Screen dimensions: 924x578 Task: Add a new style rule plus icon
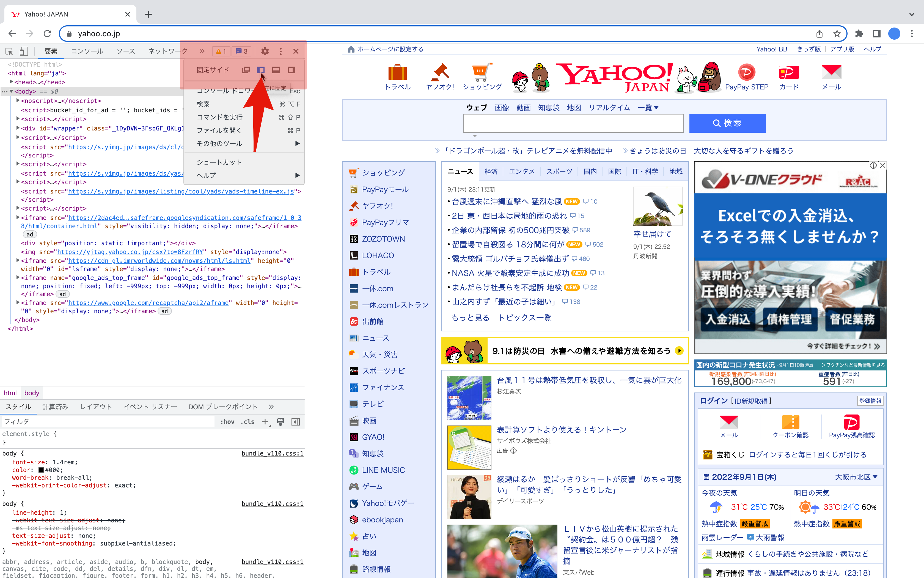pyautogui.click(x=265, y=422)
